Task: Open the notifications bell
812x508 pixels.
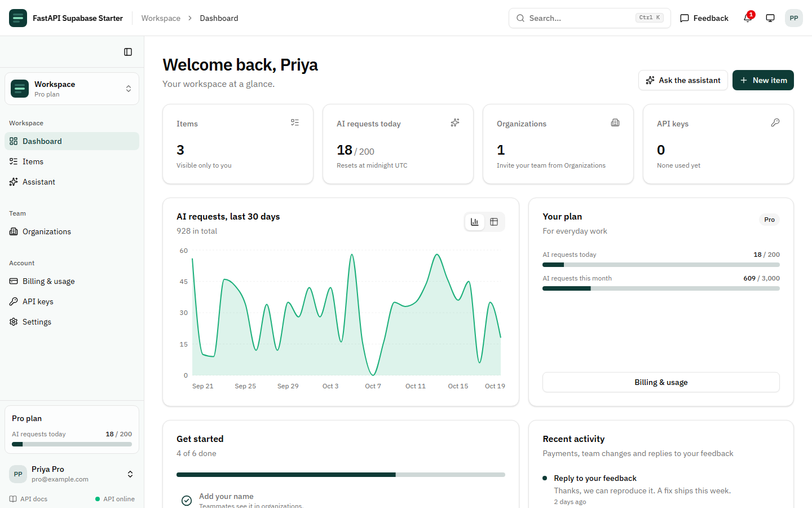Action: [748, 18]
